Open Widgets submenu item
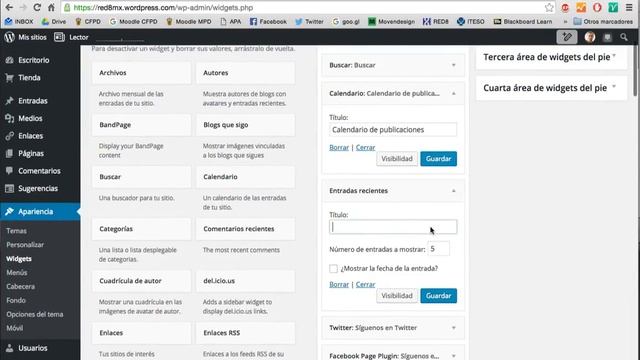Image resolution: width=640 pixels, height=360 pixels. click(19, 258)
